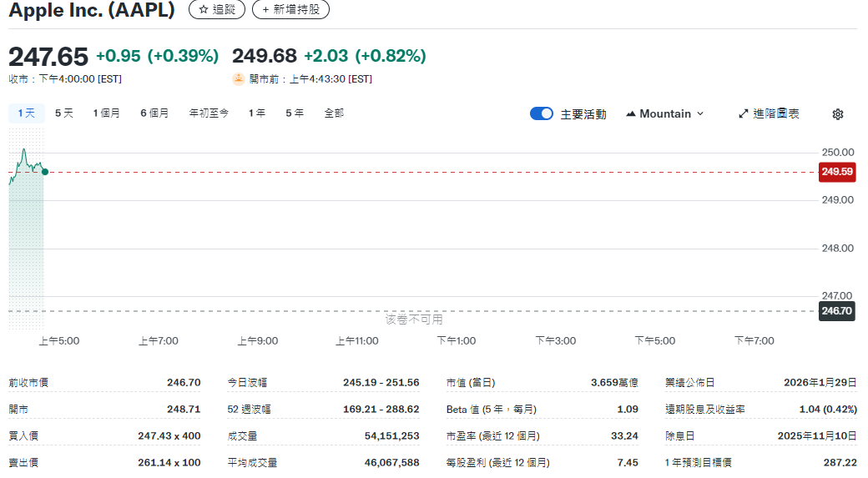The height and width of the screenshot is (478, 868).
Task: Select the 5年 range tab
Action: click(294, 113)
